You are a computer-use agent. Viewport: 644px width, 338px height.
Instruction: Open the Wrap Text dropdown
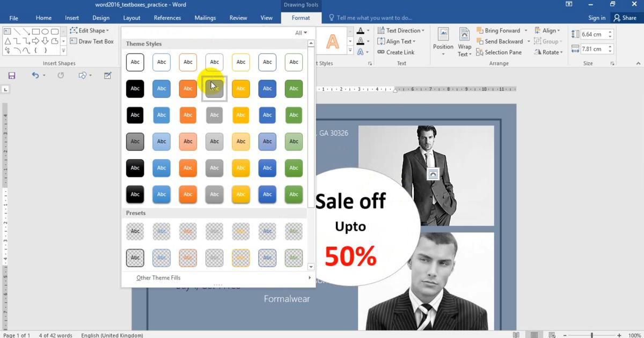click(464, 41)
